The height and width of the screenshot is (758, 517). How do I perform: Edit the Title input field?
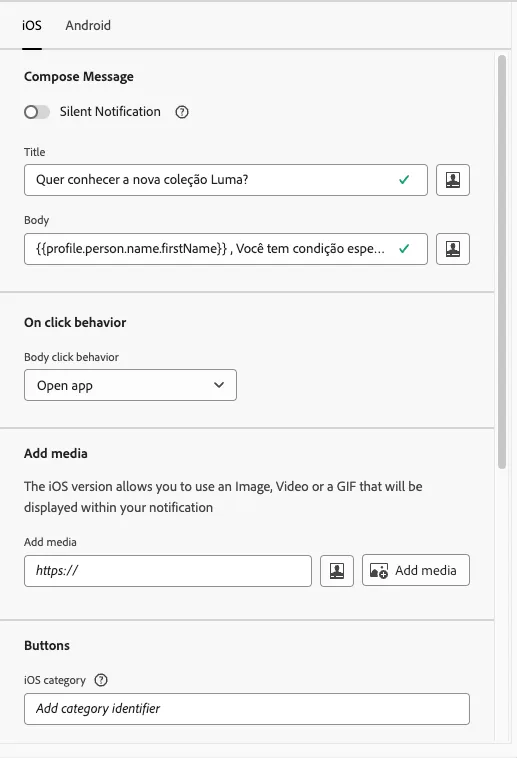click(226, 180)
